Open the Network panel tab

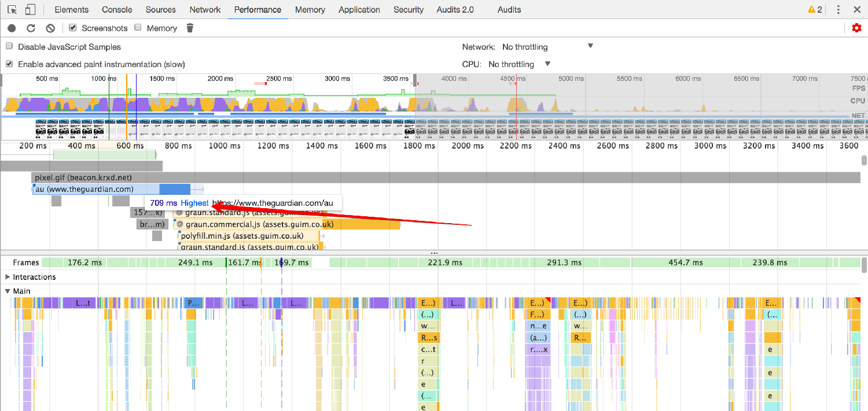tap(205, 9)
